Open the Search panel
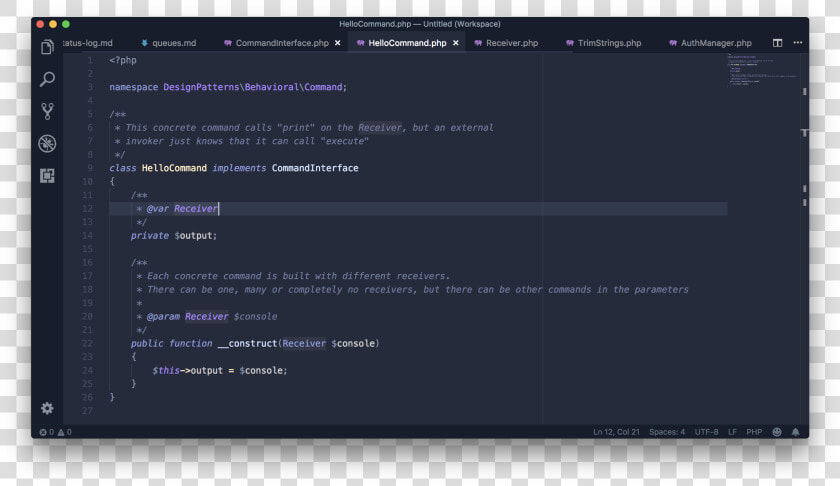 [47, 79]
